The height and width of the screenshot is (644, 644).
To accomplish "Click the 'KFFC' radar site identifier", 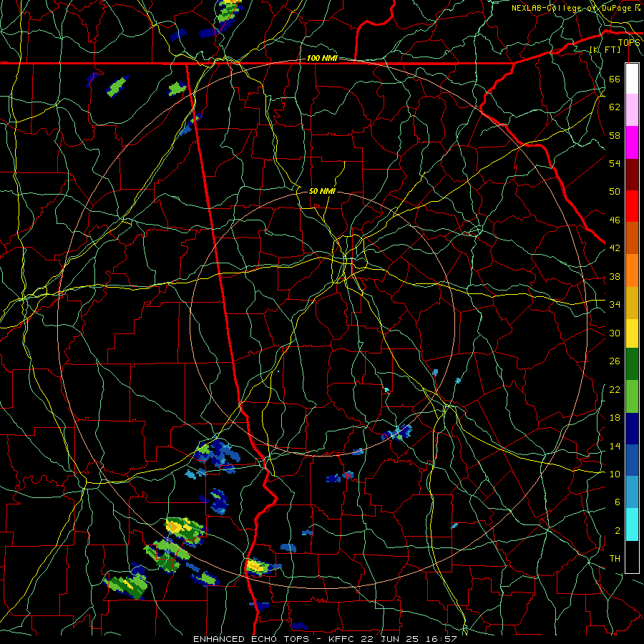I will [x=342, y=639].
